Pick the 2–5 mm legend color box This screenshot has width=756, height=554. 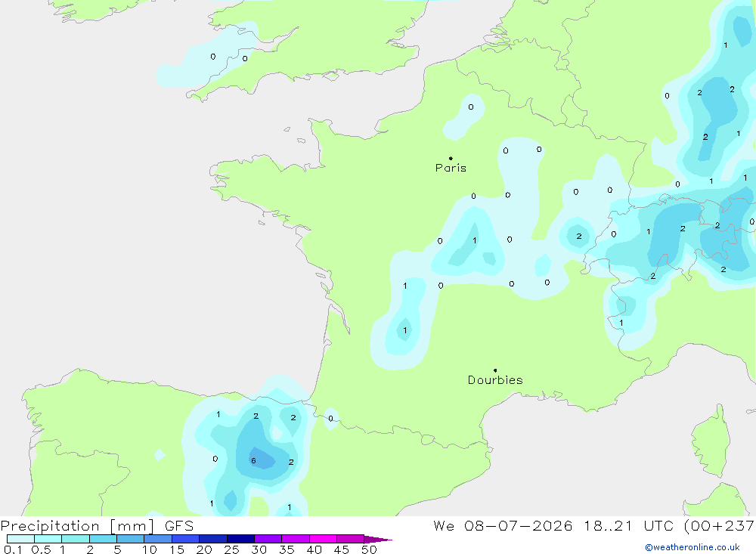[103, 539]
